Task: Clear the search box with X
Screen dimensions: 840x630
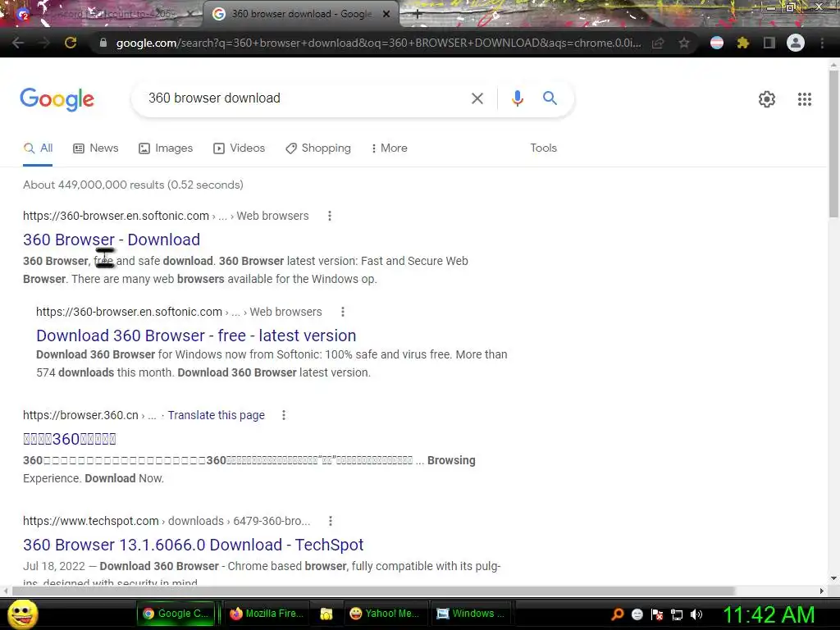Action: tap(477, 98)
